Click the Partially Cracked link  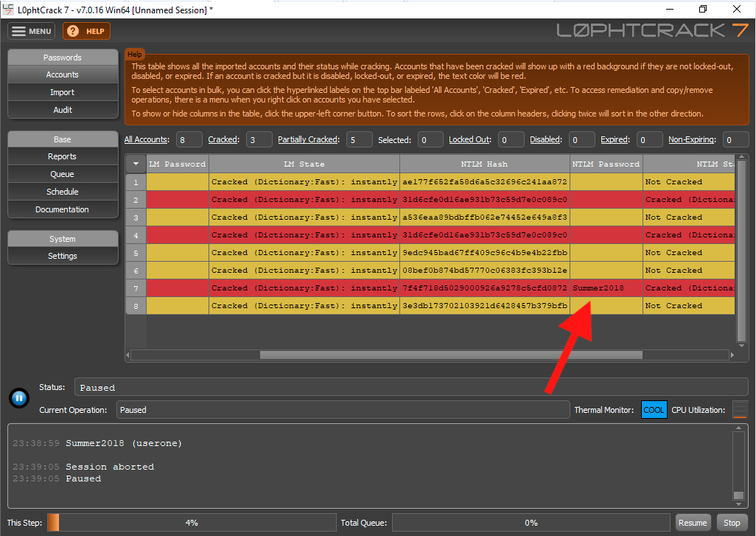[x=309, y=139]
